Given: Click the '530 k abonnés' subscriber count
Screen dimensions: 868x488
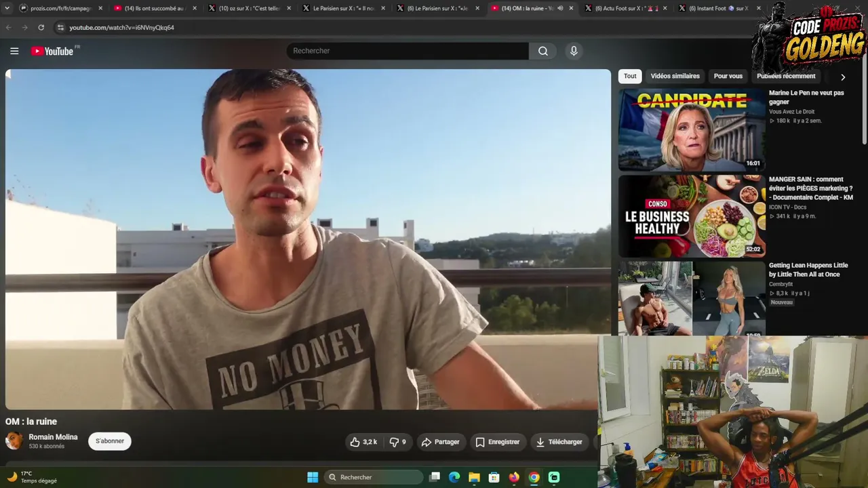Looking at the screenshot, I should [47, 447].
